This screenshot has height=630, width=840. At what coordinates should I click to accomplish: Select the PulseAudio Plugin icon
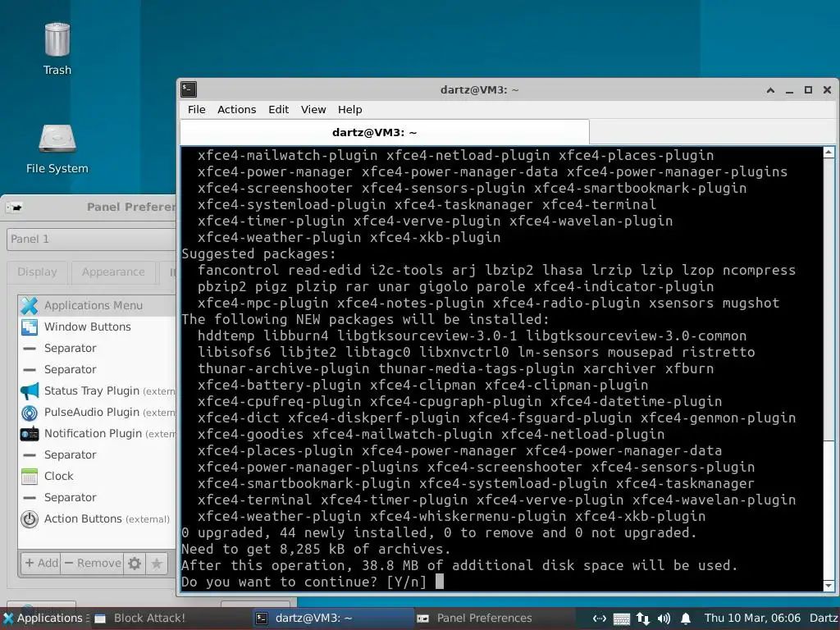30,413
